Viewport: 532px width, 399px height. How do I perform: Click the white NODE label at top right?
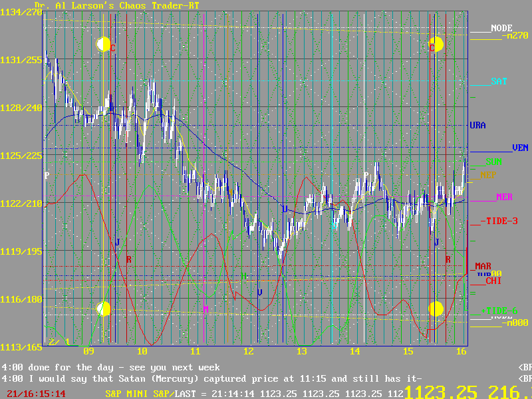pos(501,28)
